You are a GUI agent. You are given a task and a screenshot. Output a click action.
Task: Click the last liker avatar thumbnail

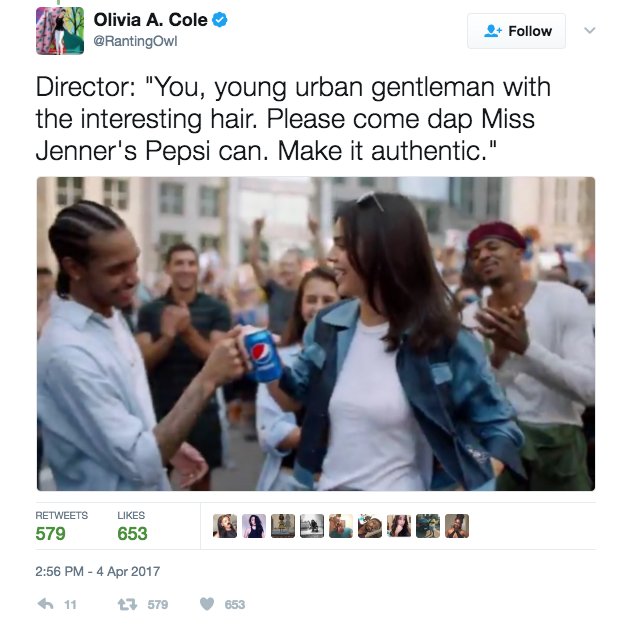[x=457, y=526]
